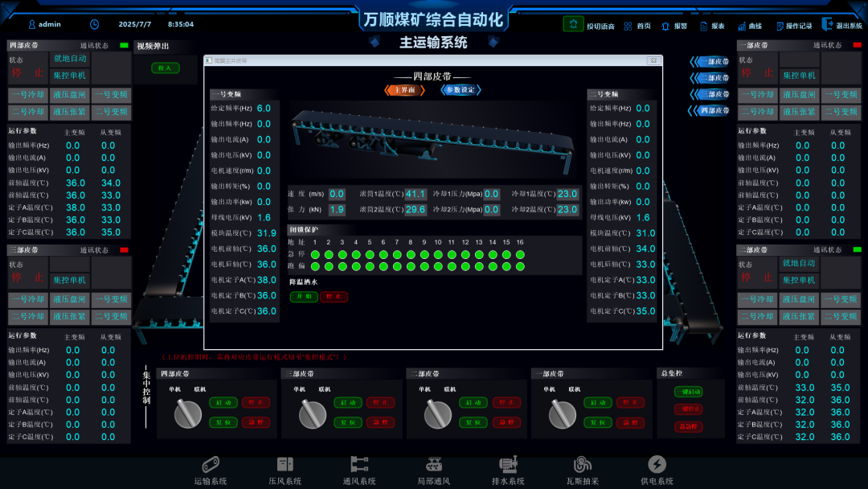Image resolution: width=868 pixels, height=489 pixels.
Task: Click 冷却2温度 value 23.0
Action: click(567, 209)
